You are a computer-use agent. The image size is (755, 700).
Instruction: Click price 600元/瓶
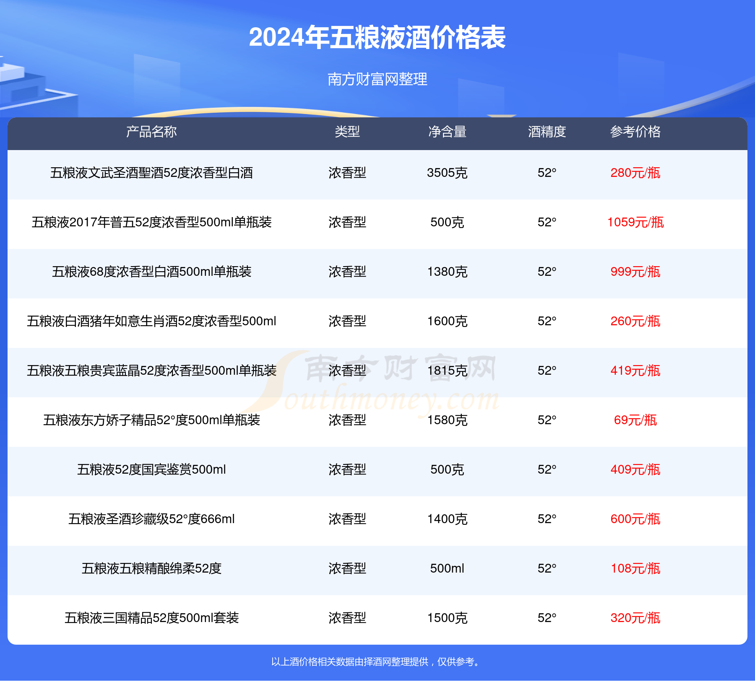(x=635, y=519)
